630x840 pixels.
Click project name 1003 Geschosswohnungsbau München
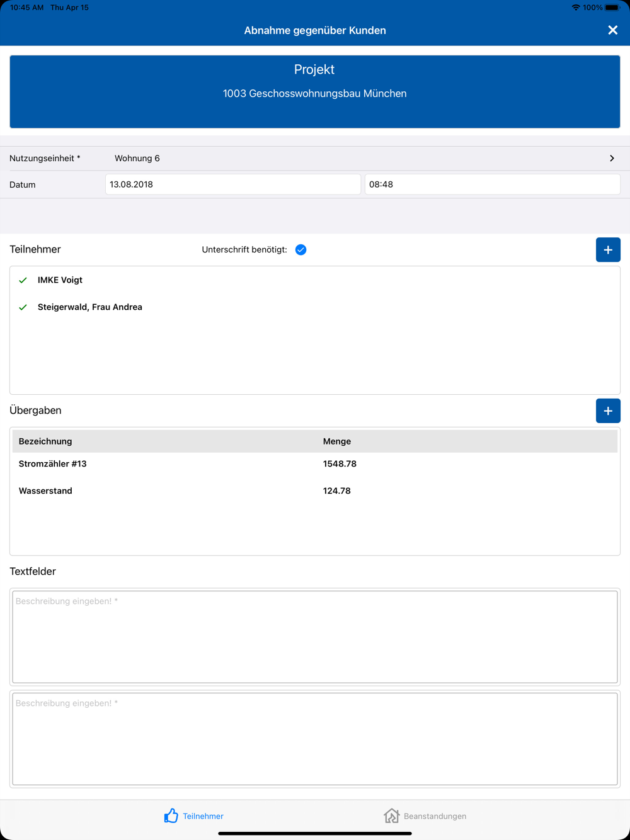[x=314, y=94]
